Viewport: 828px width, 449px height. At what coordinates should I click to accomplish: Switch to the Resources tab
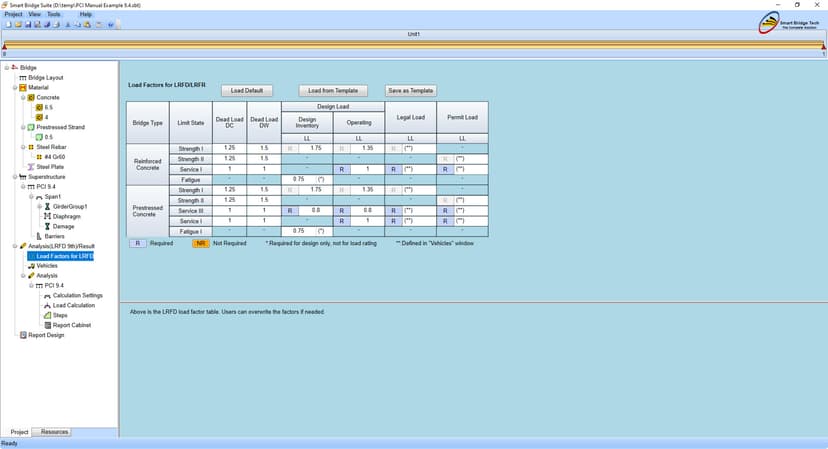pyautogui.click(x=54, y=432)
